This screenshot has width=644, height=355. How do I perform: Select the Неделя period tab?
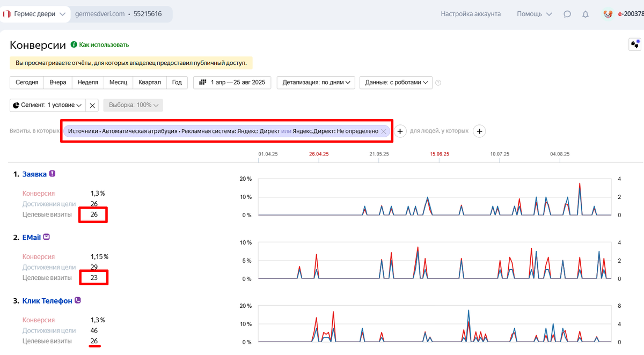(87, 83)
